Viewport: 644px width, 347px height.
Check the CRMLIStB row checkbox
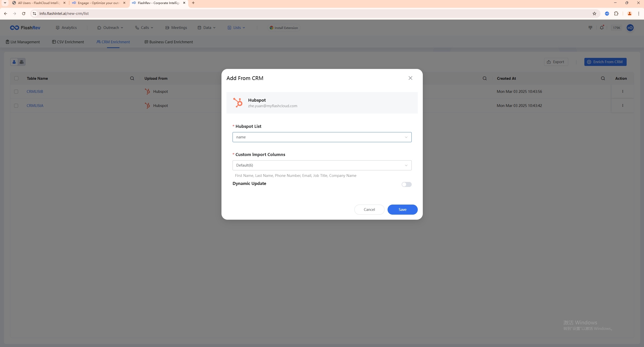[16, 92]
